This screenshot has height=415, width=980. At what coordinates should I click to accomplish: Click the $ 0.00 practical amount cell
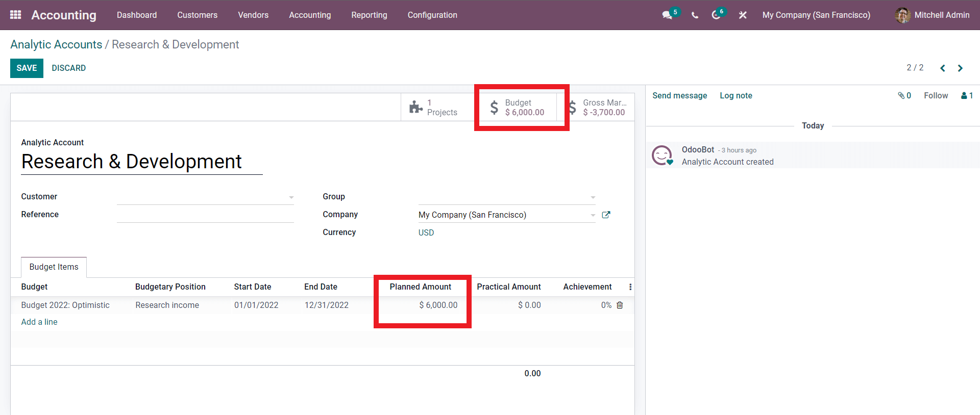click(529, 305)
